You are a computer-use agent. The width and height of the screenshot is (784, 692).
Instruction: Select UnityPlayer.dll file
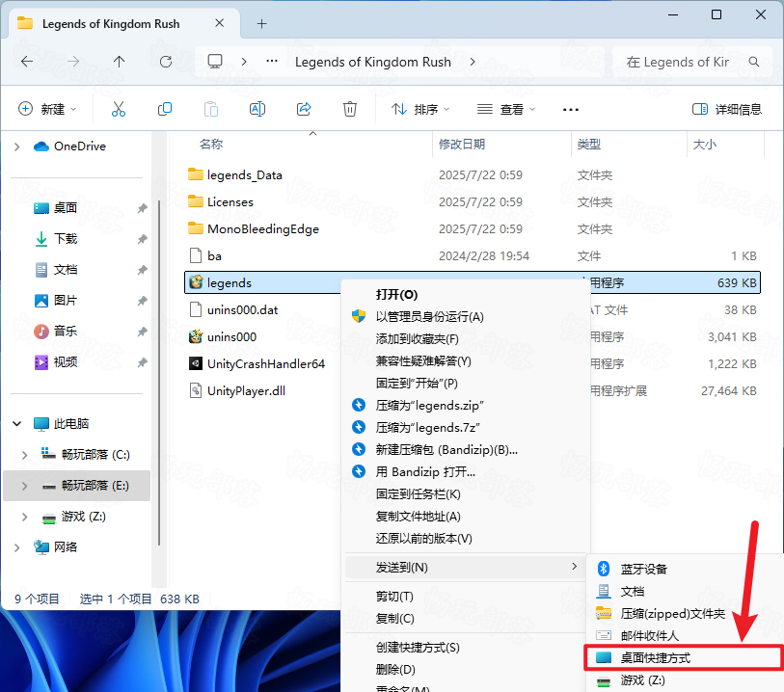[x=237, y=390]
